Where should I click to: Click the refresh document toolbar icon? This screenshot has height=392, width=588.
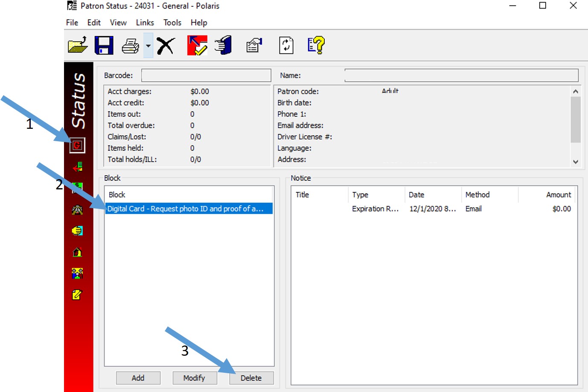286,45
